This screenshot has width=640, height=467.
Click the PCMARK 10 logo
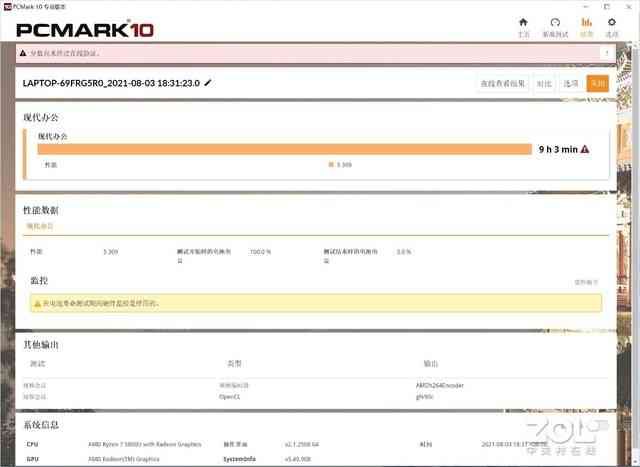(85, 30)
